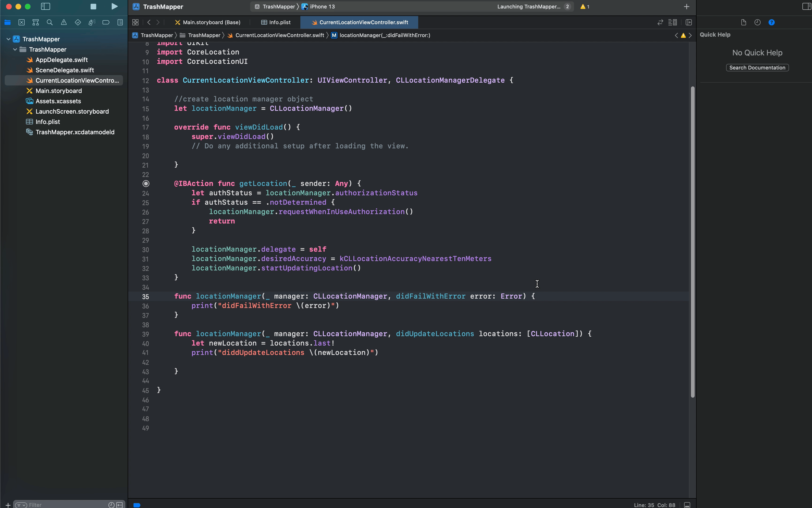Open TrashMapper project in jump bar
Image resolution: width=812 pixels, height=508 pixels.
pos(153,35)
